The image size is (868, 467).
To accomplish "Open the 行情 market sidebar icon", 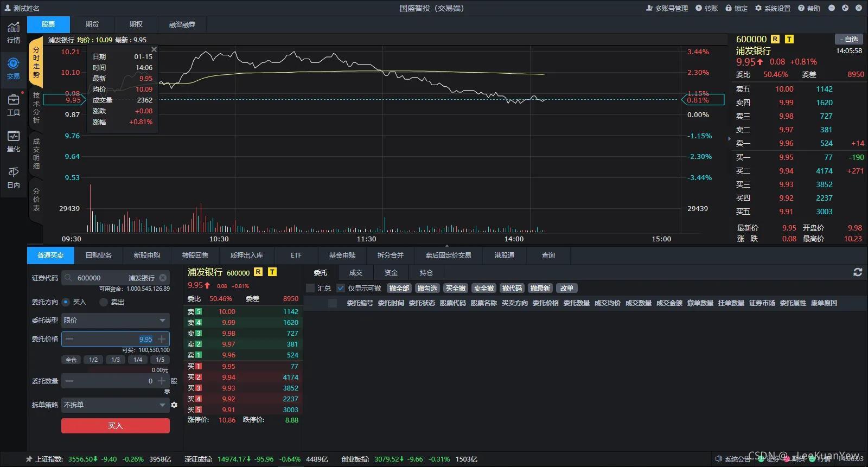I will (x=14, y=32).
